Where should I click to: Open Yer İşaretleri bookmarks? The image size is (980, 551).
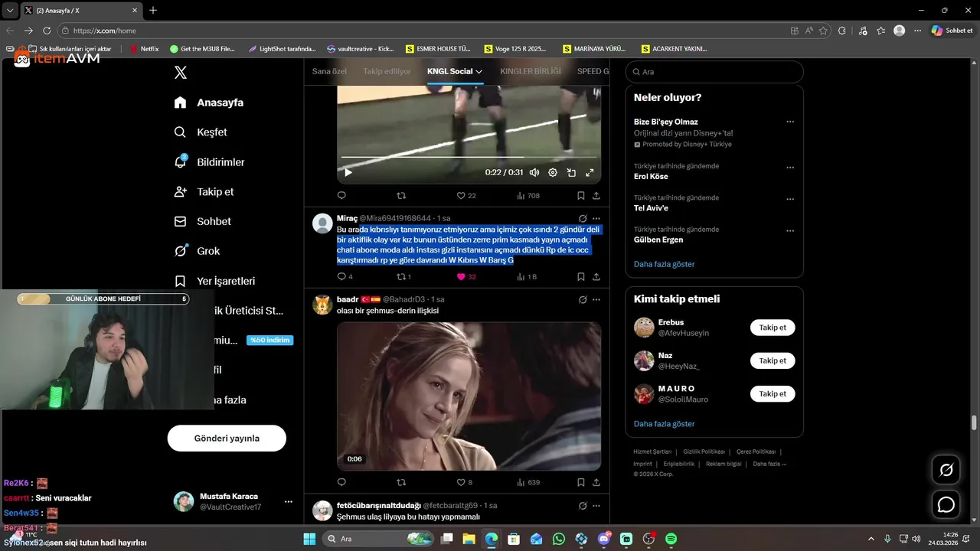point(214,281)
